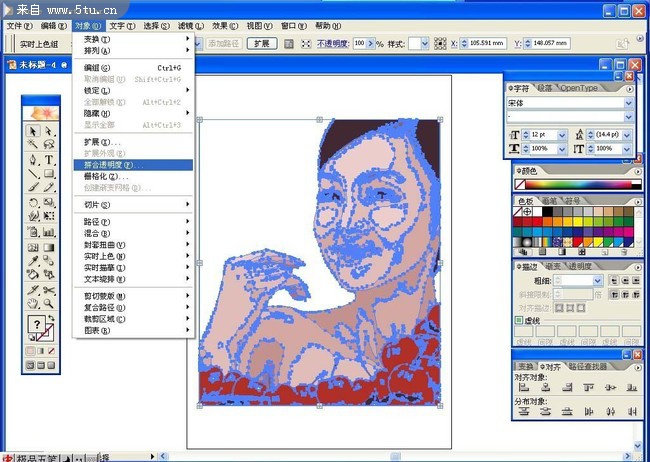Choose the Gradient tool in toolbox

point(49,248)
